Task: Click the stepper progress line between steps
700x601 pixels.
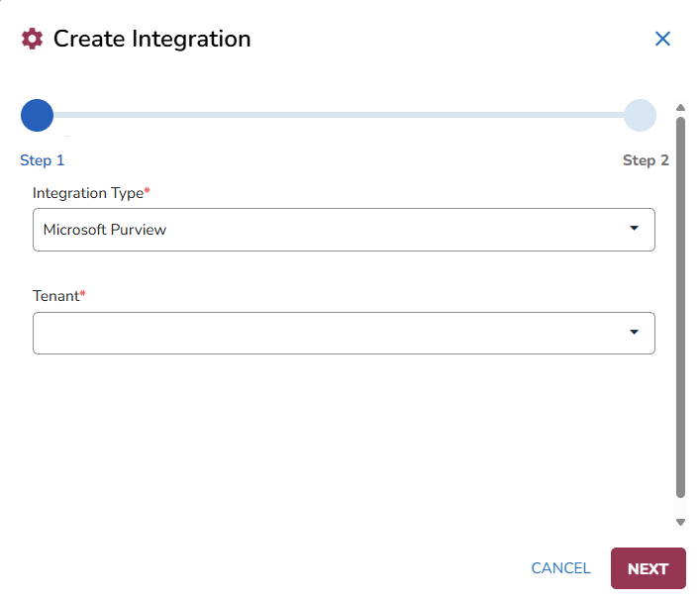Action: point(339,116)
